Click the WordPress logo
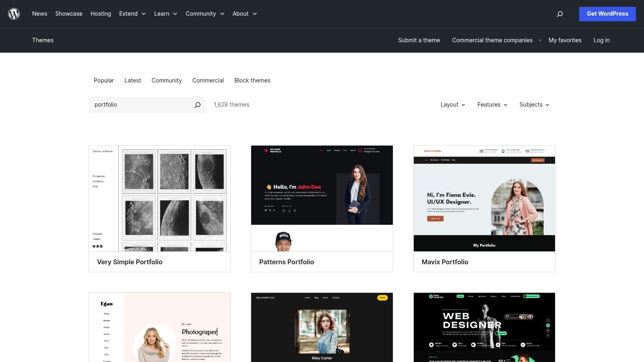The image size is (644, 362). click(x=14, y=14)
